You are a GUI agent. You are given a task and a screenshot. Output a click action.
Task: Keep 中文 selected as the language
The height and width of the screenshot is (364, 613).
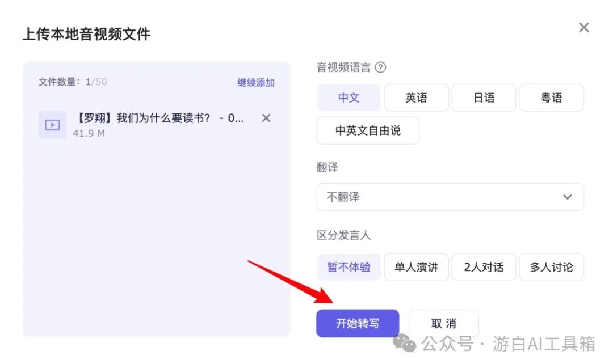tap(348, 98)
